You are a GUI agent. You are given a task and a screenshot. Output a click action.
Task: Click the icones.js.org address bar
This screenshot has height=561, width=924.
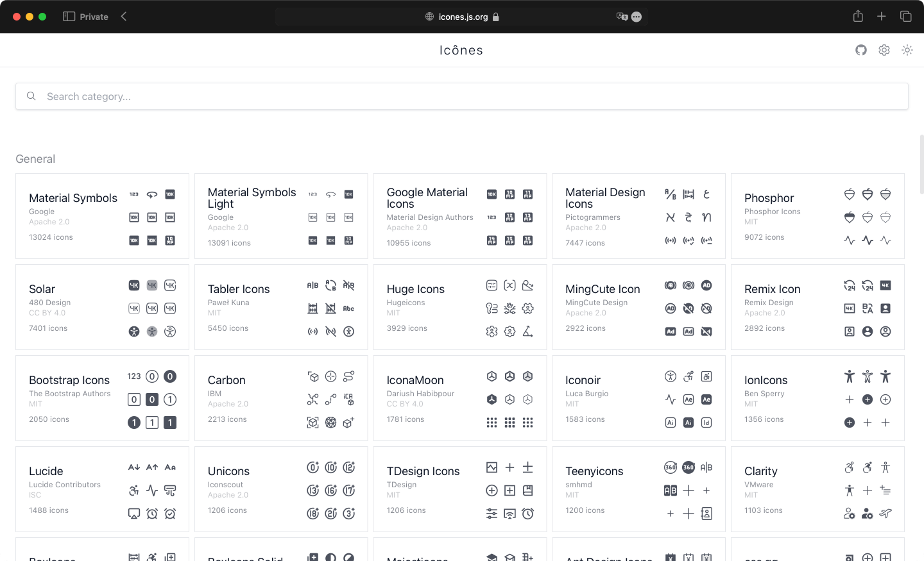pos(462,17)
